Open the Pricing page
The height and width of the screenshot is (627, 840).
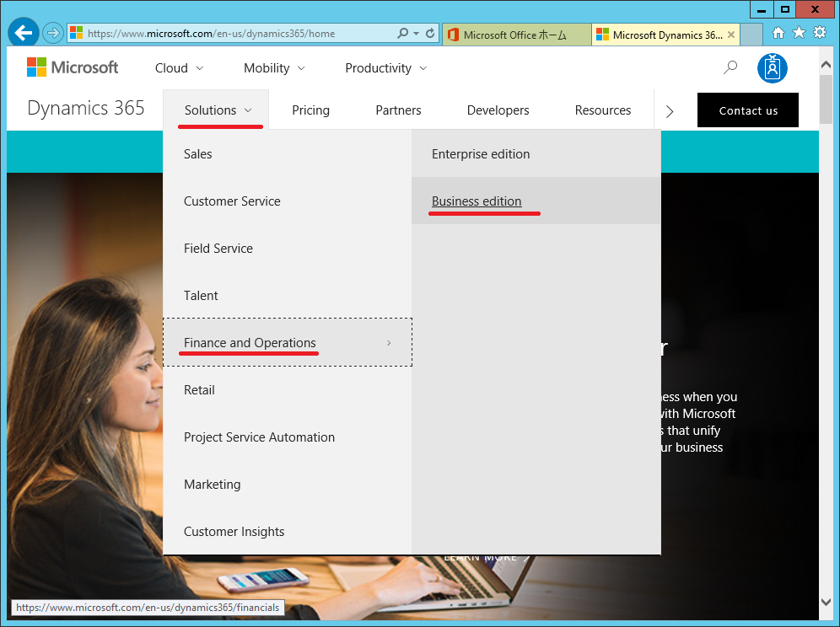(x=310, y=110)
